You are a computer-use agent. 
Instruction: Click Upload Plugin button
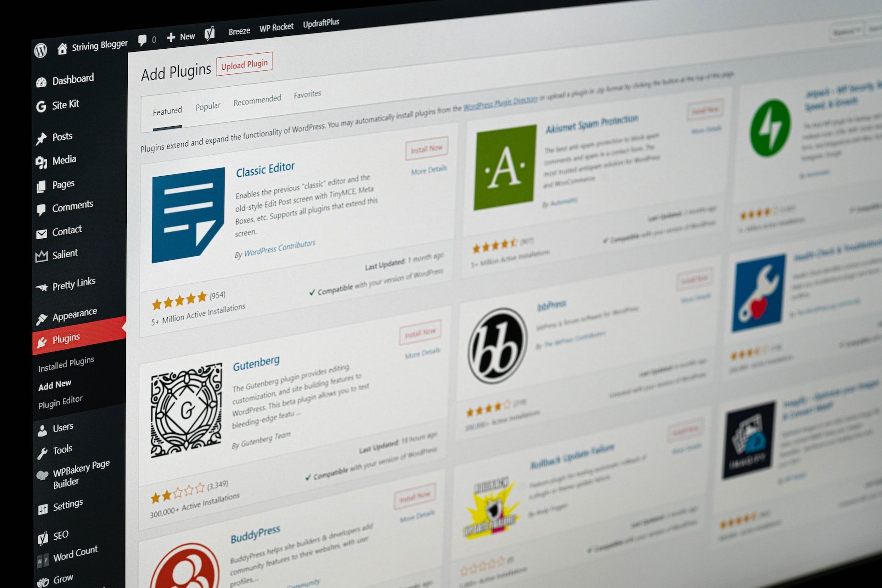point(243,64)
